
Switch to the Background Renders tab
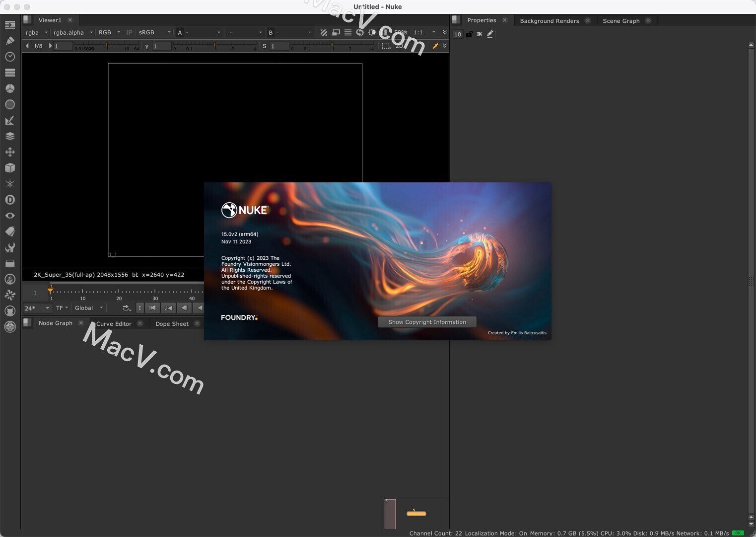(550, 21)
